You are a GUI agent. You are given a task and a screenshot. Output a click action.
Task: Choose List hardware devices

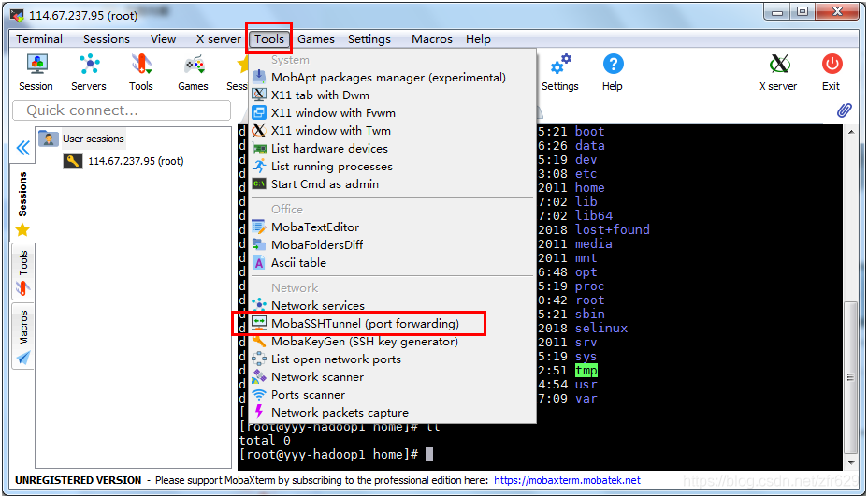click(x=392, y=149)
